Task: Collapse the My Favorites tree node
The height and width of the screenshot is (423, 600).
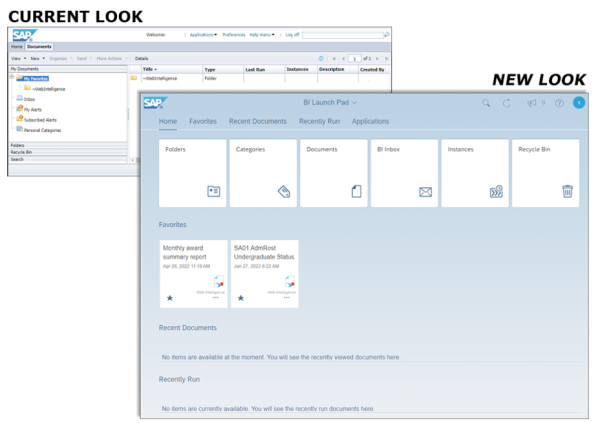Action: (12, 77)
